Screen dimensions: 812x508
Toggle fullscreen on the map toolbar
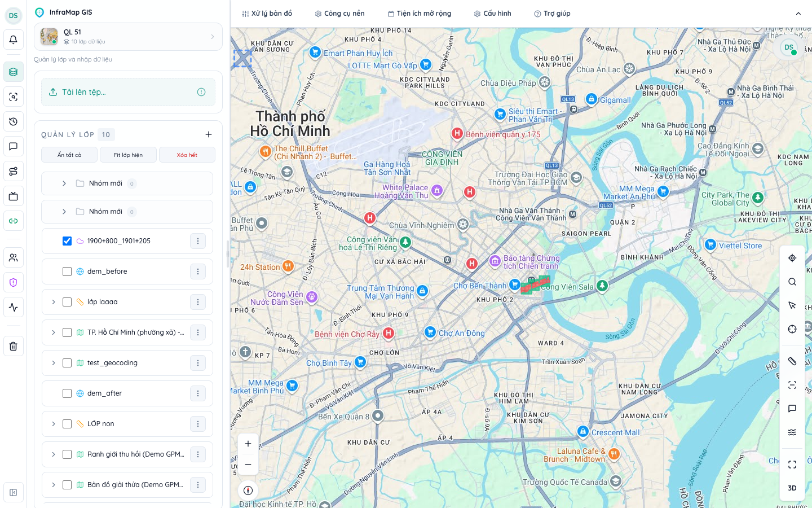coord(792,465)
